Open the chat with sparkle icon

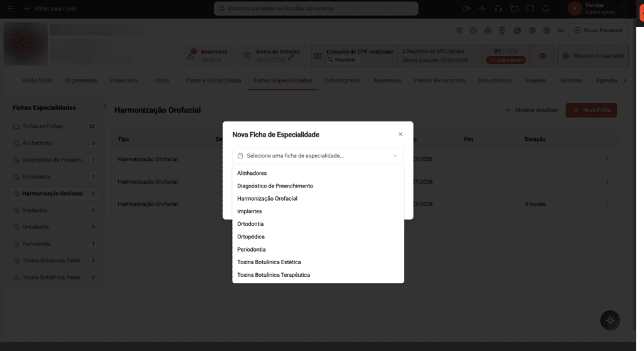pos(514,8)
